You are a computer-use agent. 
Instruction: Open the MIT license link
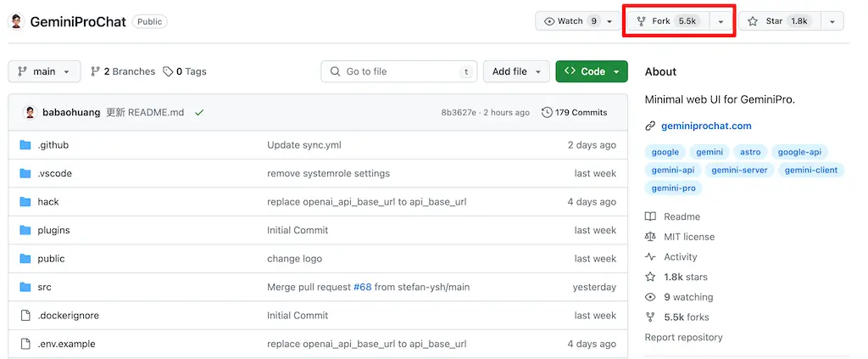click(x=689, y=237)
